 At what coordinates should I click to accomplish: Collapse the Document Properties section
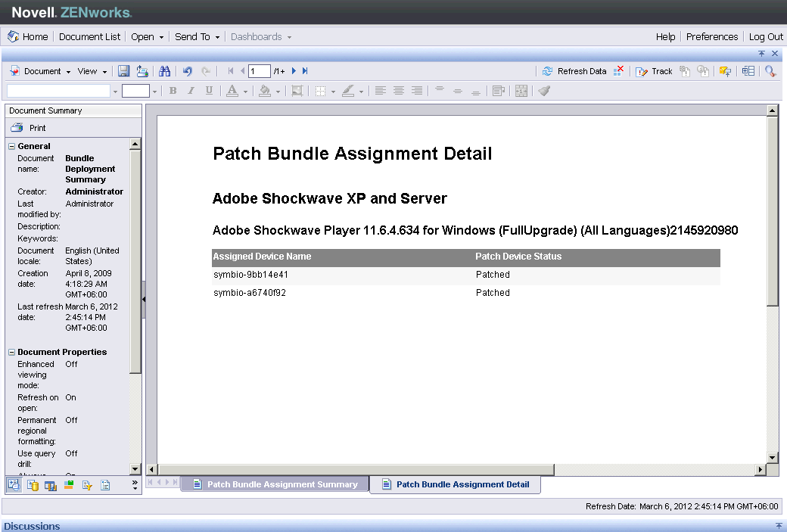[11, 353]
